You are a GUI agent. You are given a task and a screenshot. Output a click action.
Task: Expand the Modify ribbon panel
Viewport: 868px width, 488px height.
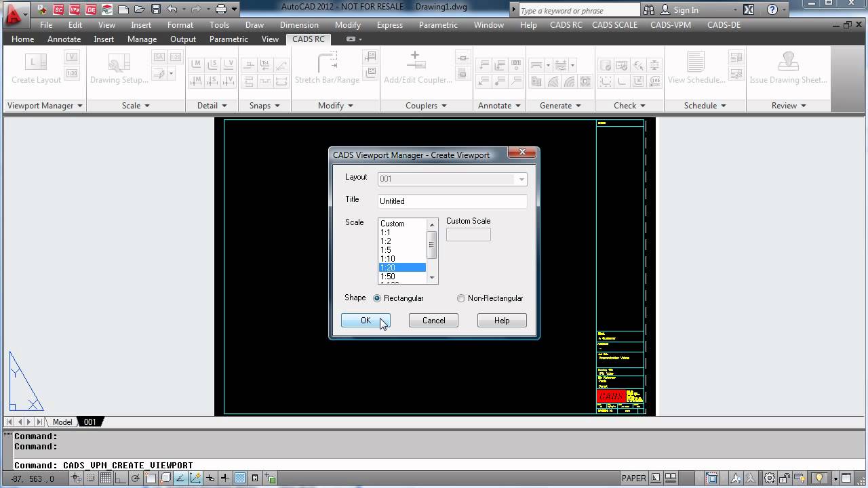click(336, 106)
